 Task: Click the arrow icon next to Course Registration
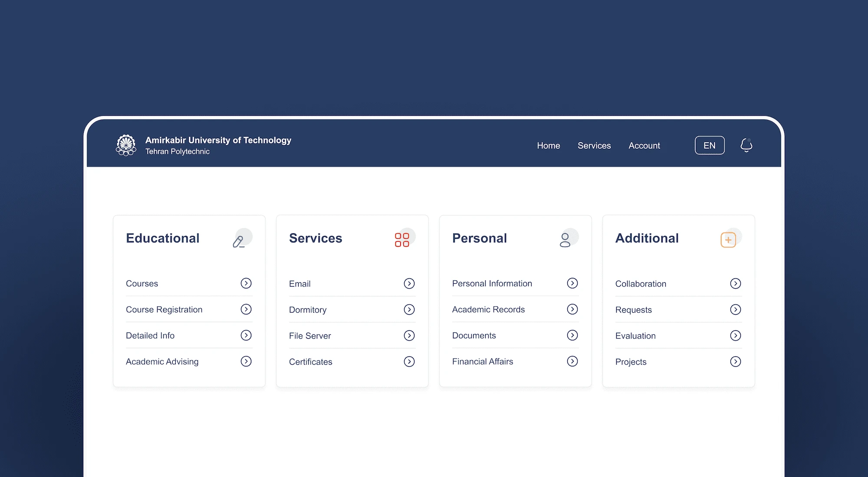[246, 309]
